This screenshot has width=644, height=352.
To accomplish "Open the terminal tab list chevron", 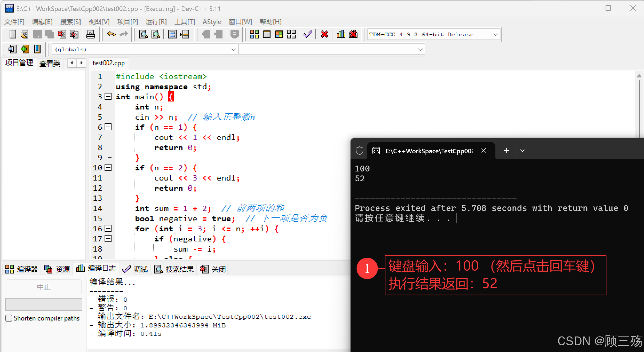I will coord(522,151).
